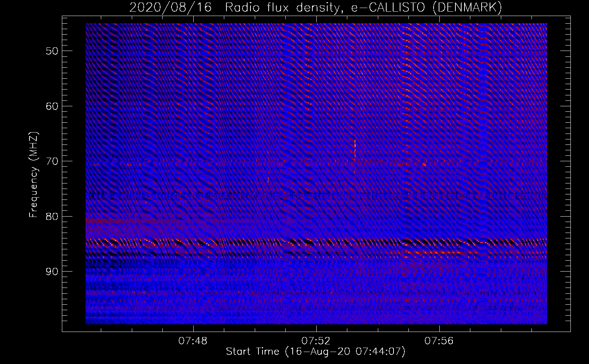Click the 70 frequency tick label
Image resolution: width=589 pixels, height=364 pixels.
point(52,161)
